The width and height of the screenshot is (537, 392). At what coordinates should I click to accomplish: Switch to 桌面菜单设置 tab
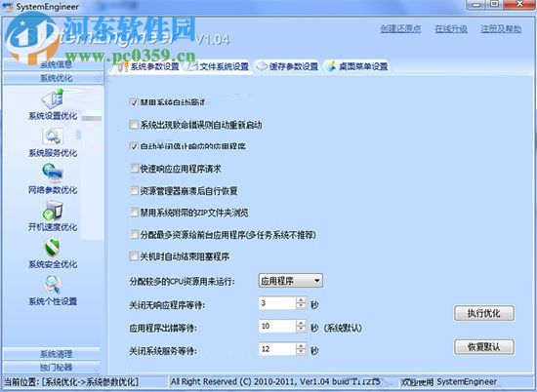tap(357, 66)
